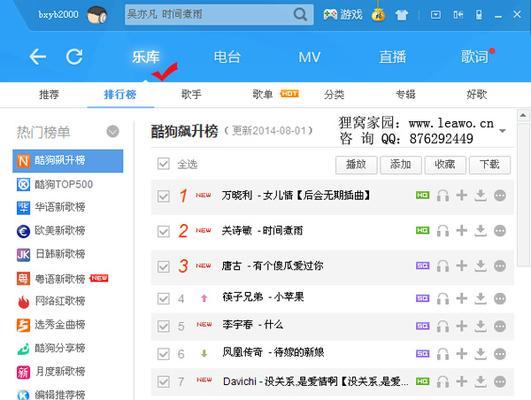Uncheck the 万晓利 女儿情 row checkbox
This screenshot has height=400, width=531.
coord(163,196)
